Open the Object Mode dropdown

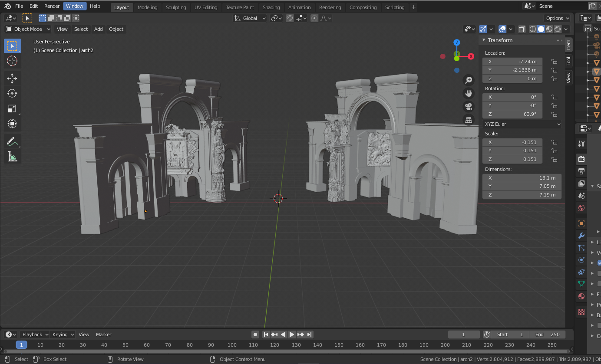28,29
